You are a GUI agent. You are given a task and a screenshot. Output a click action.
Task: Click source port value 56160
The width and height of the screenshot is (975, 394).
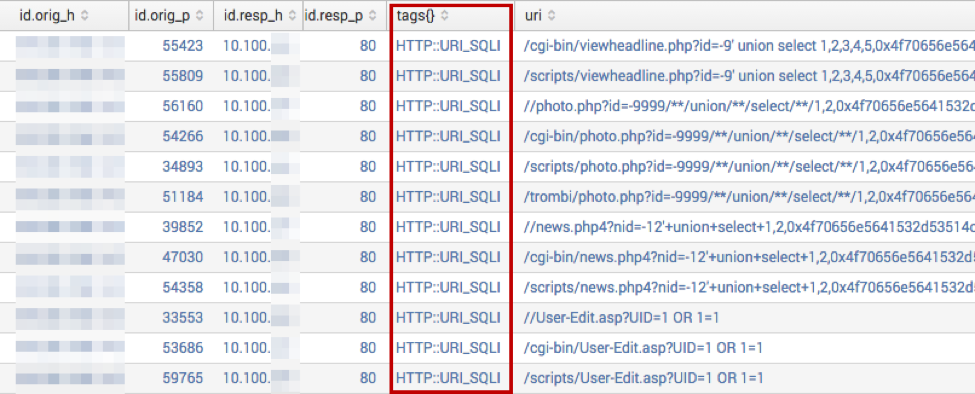[183, 106]
